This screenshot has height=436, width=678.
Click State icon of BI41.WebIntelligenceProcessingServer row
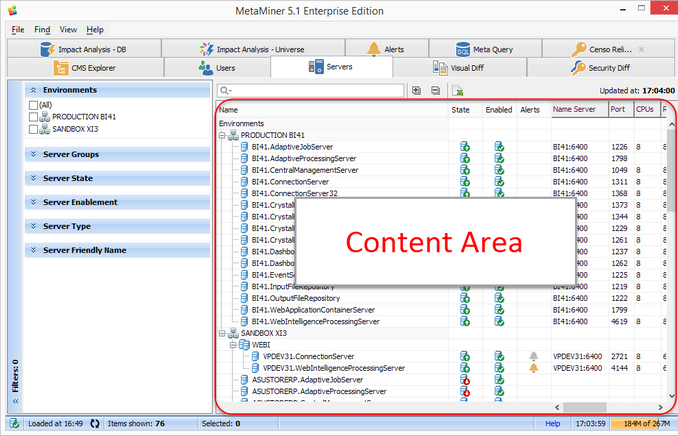click(465, 321)
